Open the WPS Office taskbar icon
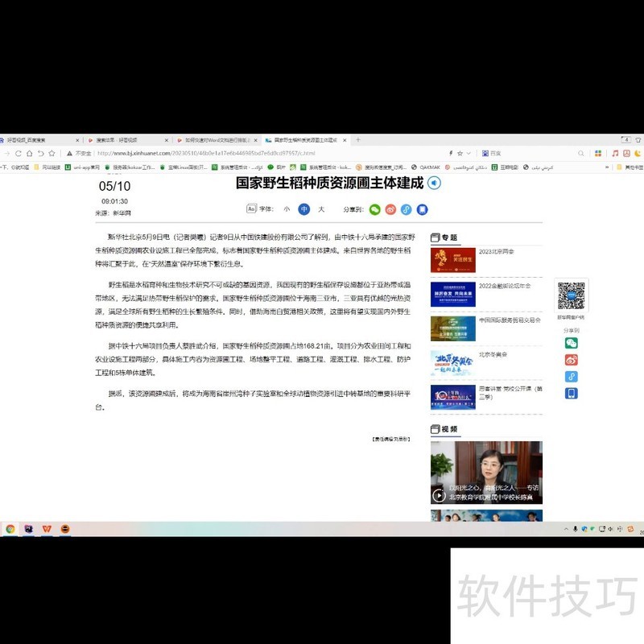Screen dimensions: 644x644 click(x=47, y=529)
